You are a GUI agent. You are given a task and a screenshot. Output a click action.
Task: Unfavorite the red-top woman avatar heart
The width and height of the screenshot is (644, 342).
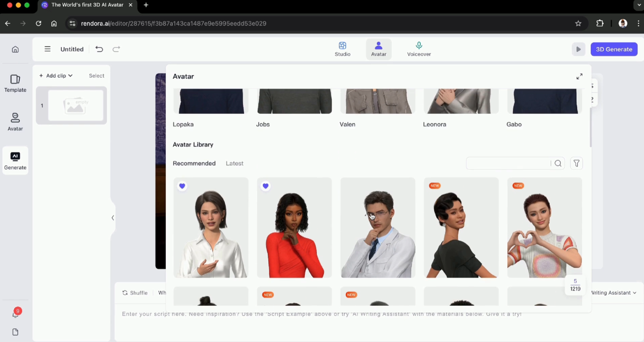pos(266,186)
